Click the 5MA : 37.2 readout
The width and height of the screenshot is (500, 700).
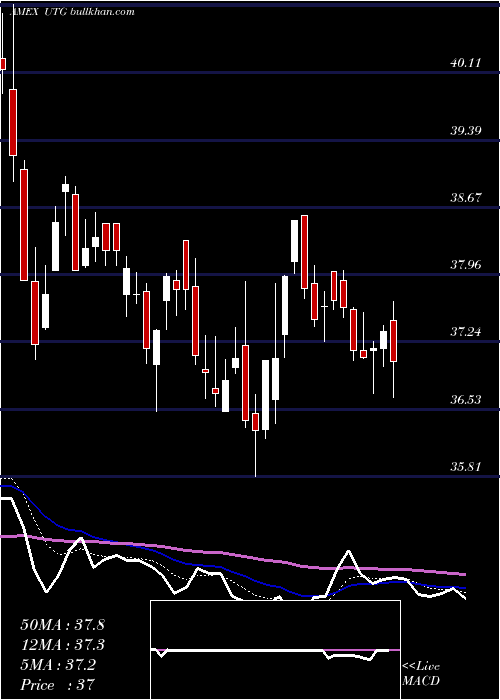click(58, 665)
